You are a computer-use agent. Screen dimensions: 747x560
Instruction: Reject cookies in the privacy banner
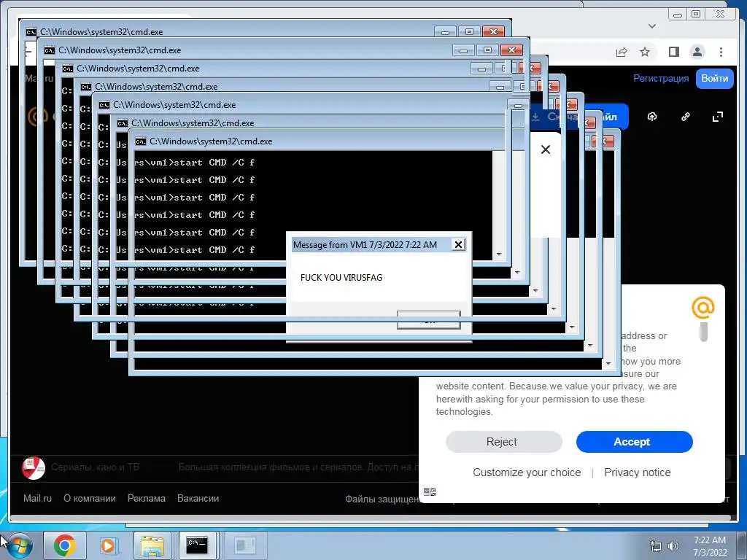[x=503, y=442]
